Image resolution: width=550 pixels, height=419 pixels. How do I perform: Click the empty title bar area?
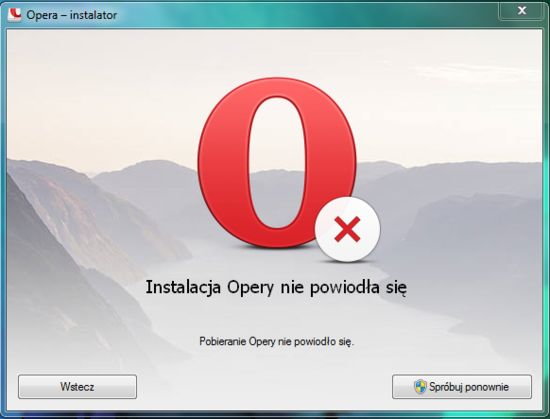coord(305,15)
